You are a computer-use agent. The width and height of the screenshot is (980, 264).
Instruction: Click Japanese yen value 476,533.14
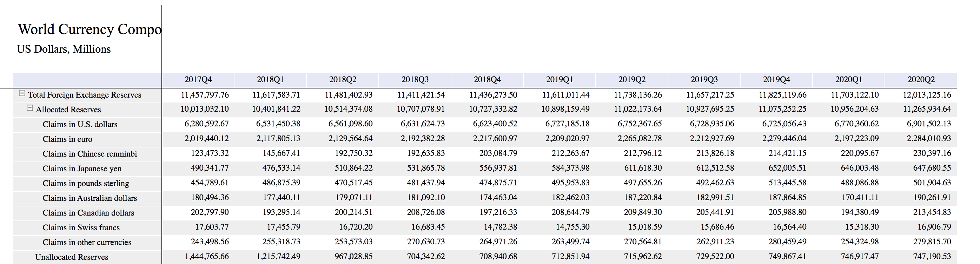pos(281,168)
